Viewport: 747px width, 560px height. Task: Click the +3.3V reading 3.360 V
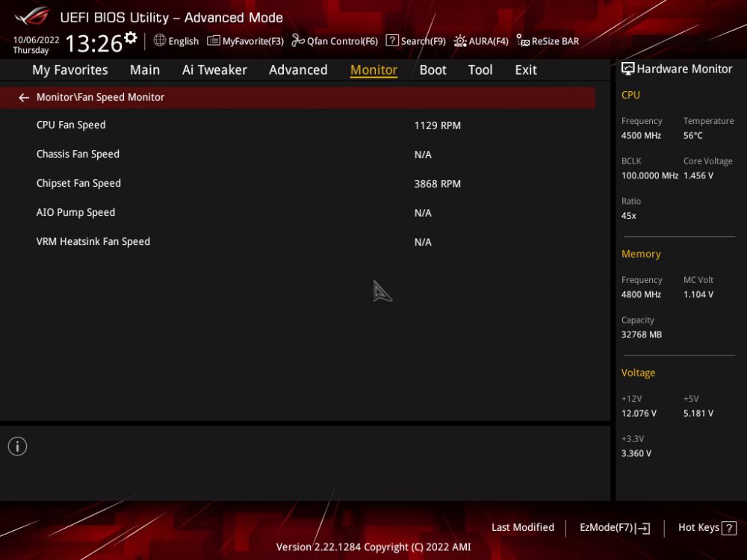tap(636, 453)
